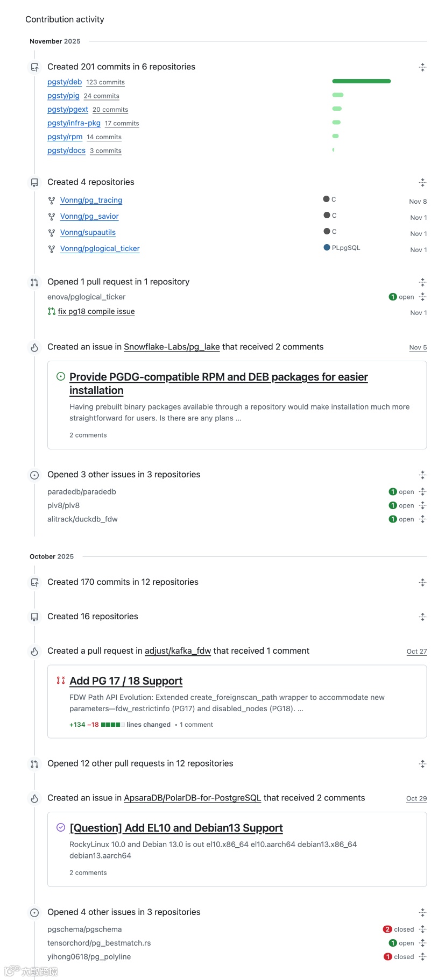This screenshot has height=980, width=438.
Task: Click fork icon beside Vonng/pg_savior
Action: [x=52, y=217]
